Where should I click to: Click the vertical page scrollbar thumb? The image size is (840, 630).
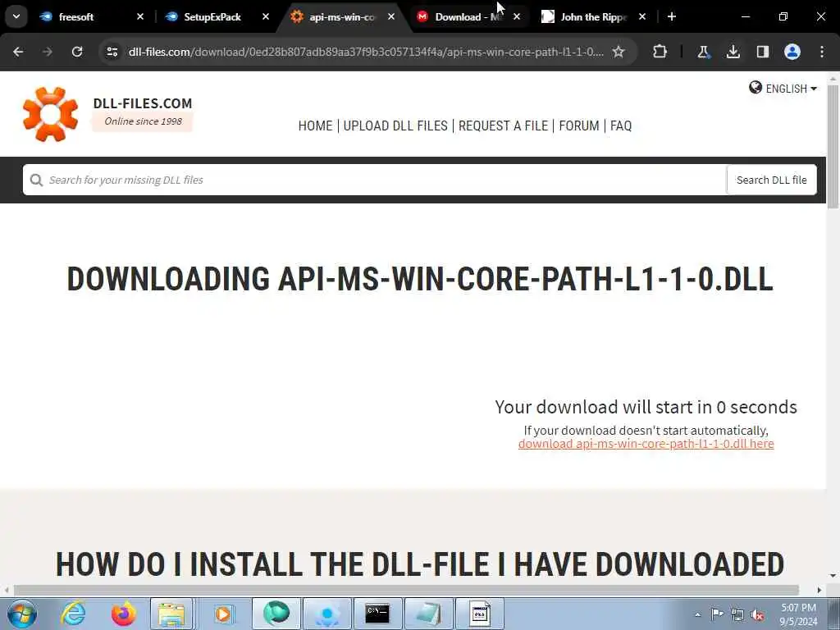(x=833, y=146)
